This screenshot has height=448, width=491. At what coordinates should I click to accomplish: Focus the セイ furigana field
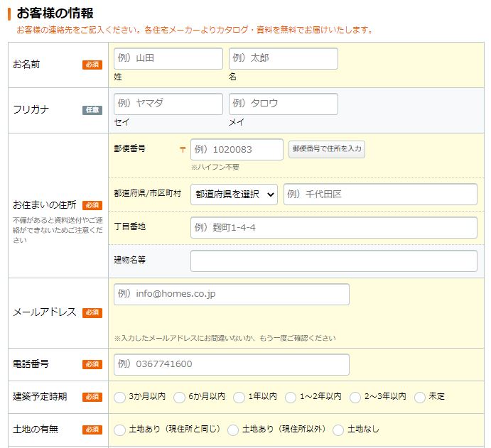168,104
